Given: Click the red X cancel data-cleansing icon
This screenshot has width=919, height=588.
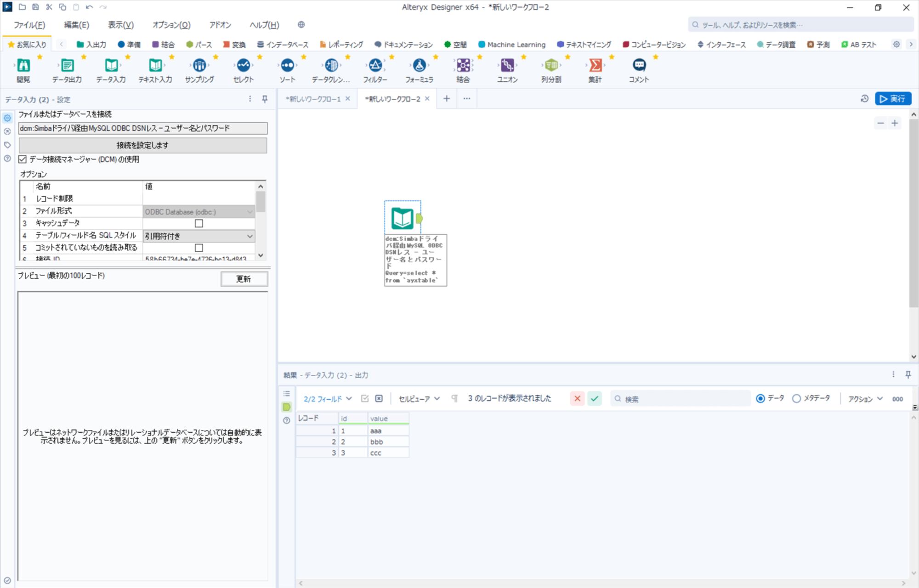Looking at the screenshot, I should pyautogui.click(x=578, y=399).
